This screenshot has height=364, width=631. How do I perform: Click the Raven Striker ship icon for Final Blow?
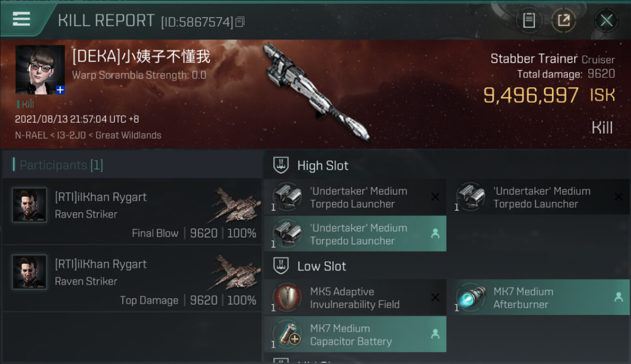236,205
